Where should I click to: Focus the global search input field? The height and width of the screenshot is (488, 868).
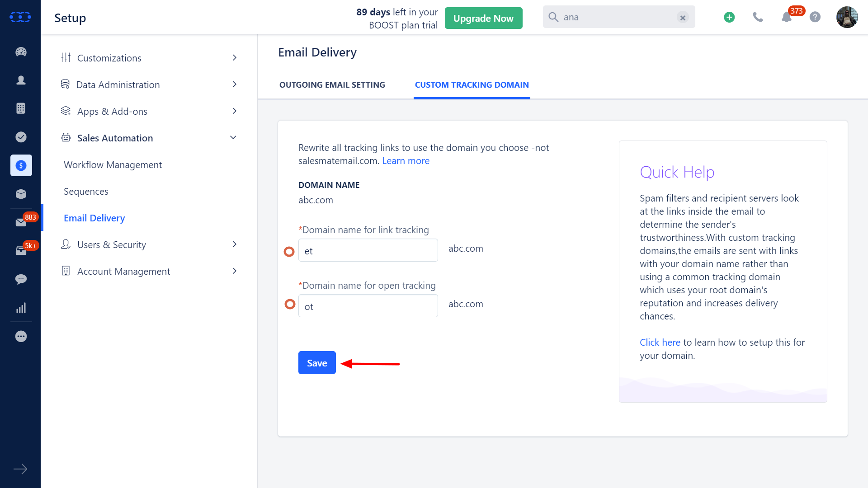(619, 17)
